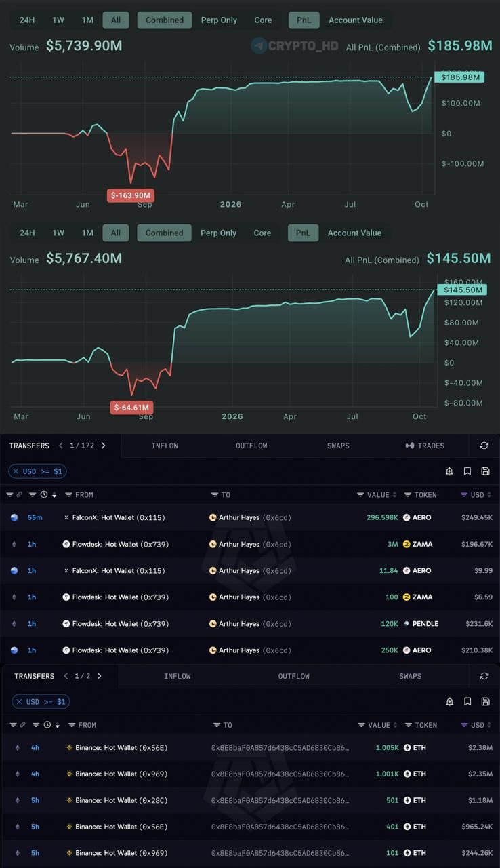The image size is (500, 868).
Task: Click Ethereum chain icon in the $244.26K row
Action: (17, 853)
